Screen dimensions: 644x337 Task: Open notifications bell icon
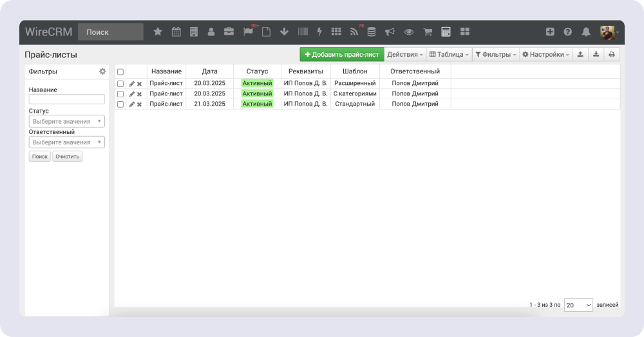[x=586, y=32]
